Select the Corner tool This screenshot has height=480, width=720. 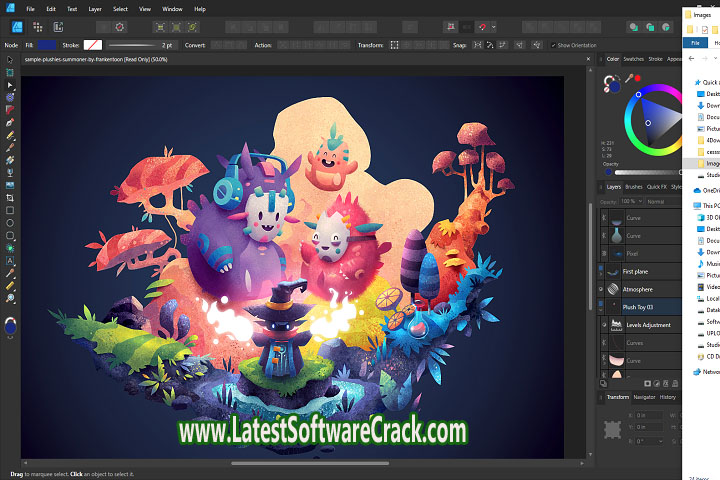10,110
